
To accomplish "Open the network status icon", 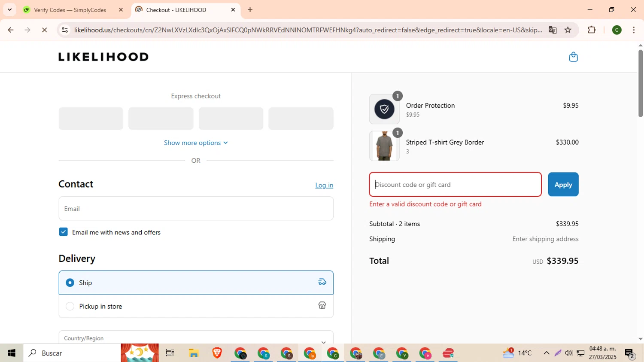I will pyautogui.click(x=580, y=353).
